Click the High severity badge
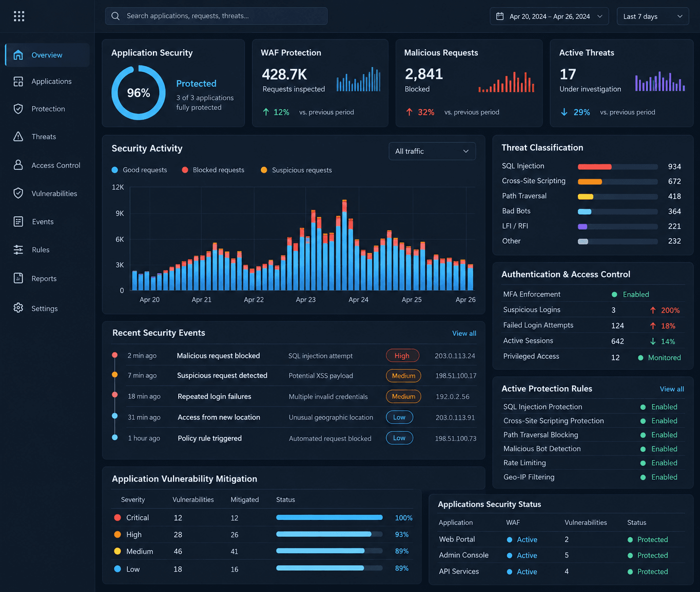700x592 pixels. tap(402, 355)
